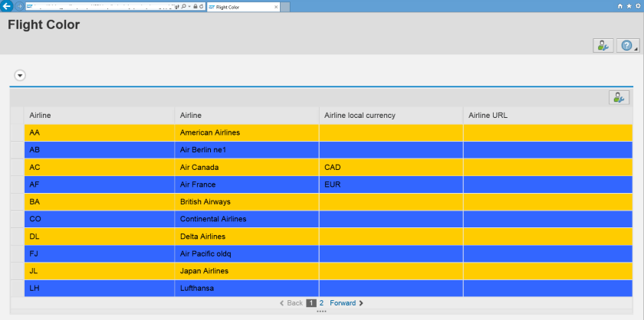Image resolution: width=644 pixels, height=320 pixels.
Task: Click the British Airways cell
Action: pos(247,202)
